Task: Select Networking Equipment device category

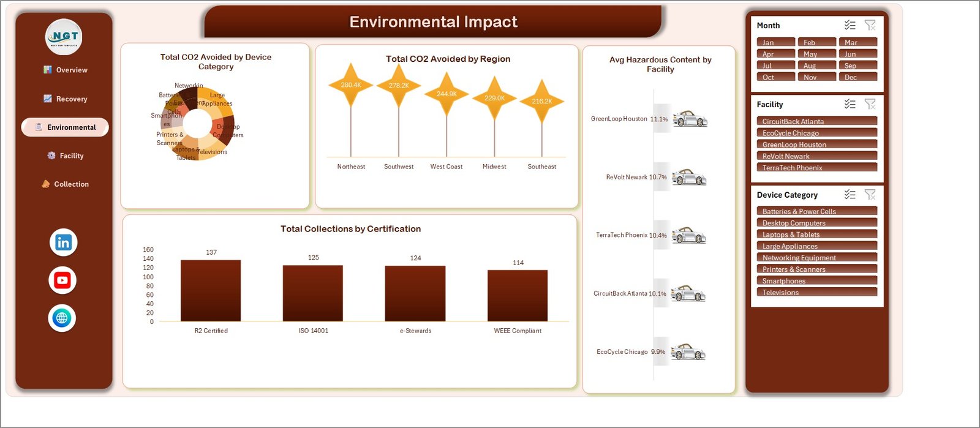Action: pos(817,258)
